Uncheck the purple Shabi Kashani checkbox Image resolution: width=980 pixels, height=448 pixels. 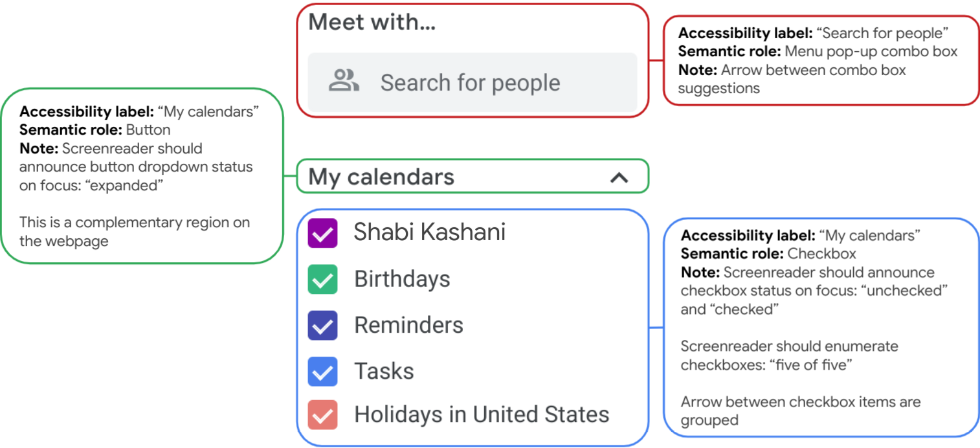pyautogui.click(x=322, y=233)
